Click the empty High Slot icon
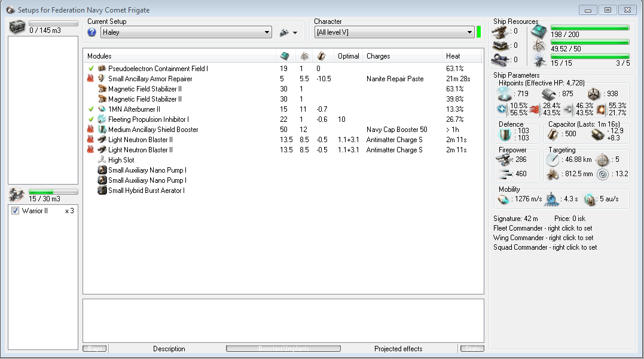The height and width of the screenshot is (359, 644). point(102,160)
